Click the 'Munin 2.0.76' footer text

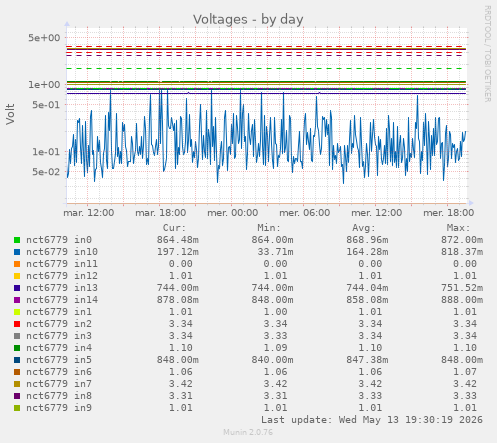tap(248, 432)
